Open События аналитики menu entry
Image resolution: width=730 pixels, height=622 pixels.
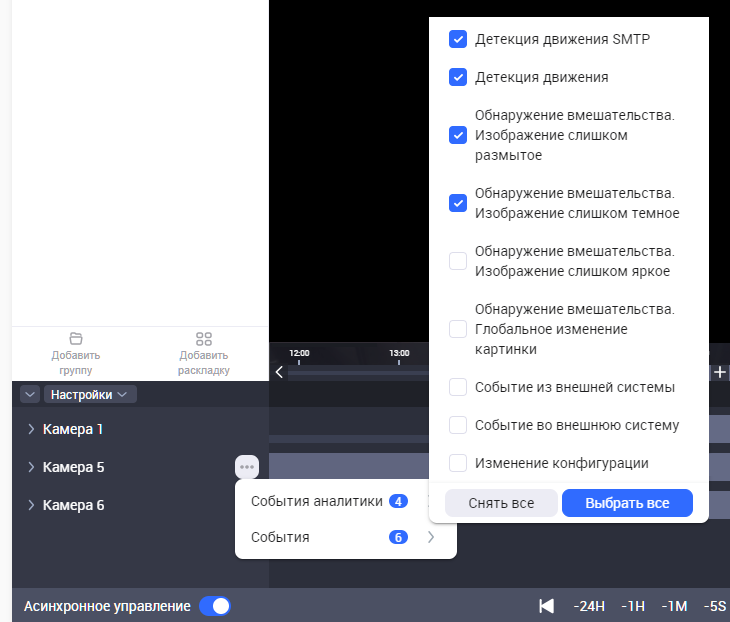click(317, 501)
